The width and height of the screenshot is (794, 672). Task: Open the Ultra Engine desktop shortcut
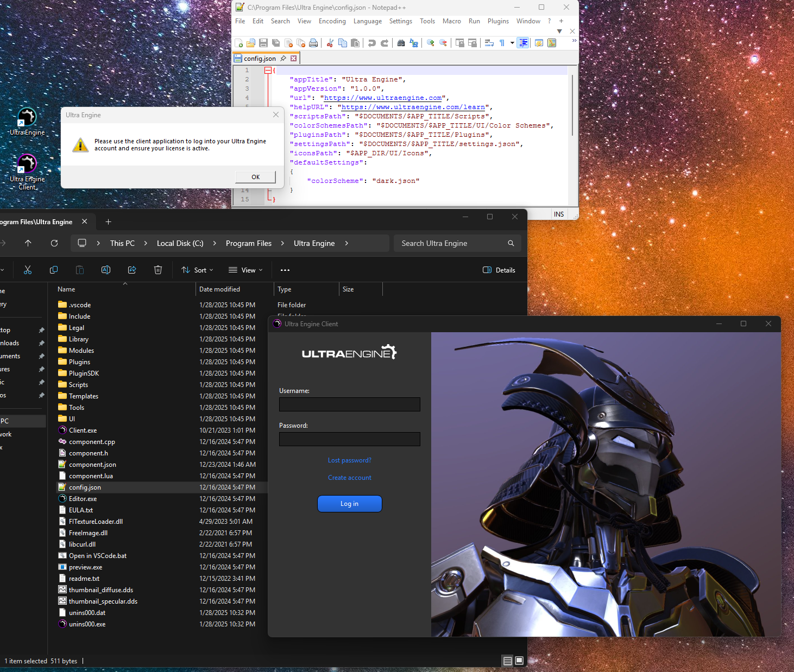27,122
